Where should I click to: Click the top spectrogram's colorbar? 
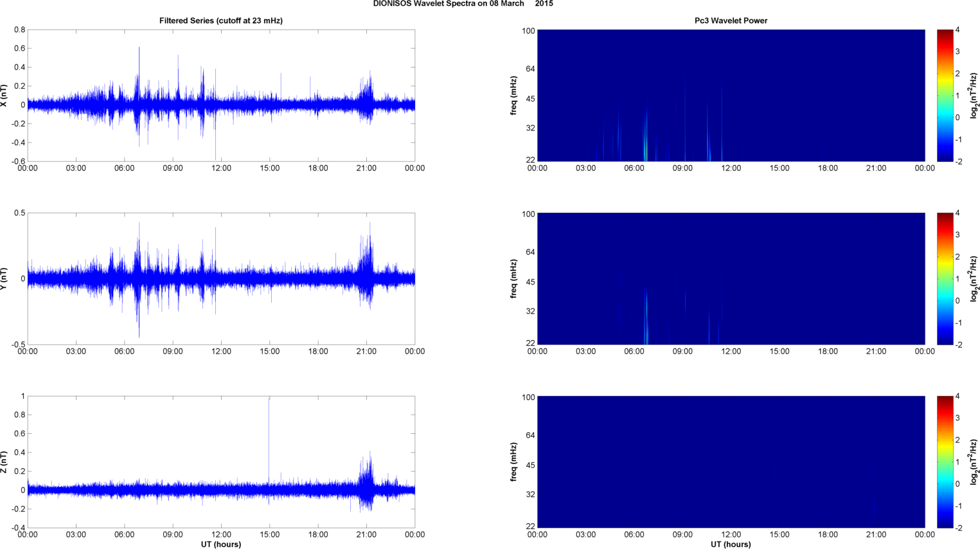tap(945, 95)
